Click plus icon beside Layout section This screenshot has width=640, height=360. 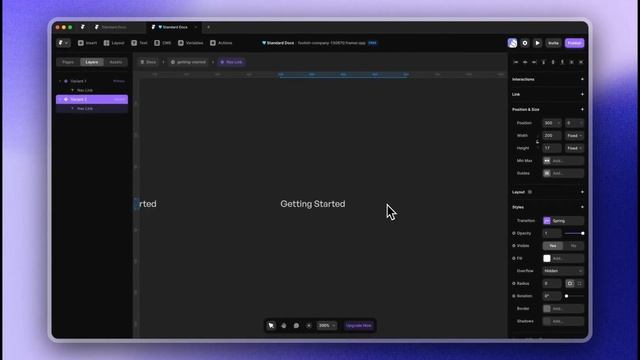tap(582, 192)
